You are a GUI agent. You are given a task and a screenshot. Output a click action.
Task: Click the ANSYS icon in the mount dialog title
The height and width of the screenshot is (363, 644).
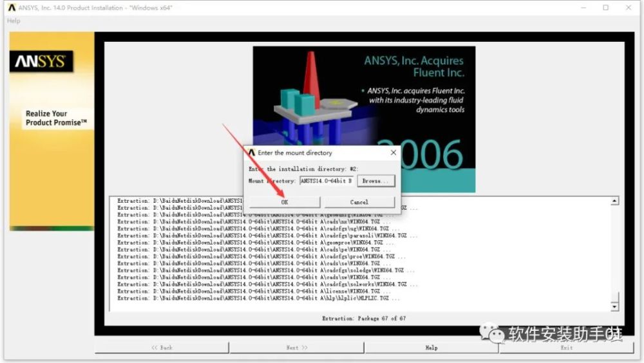[x=251, y=153]
